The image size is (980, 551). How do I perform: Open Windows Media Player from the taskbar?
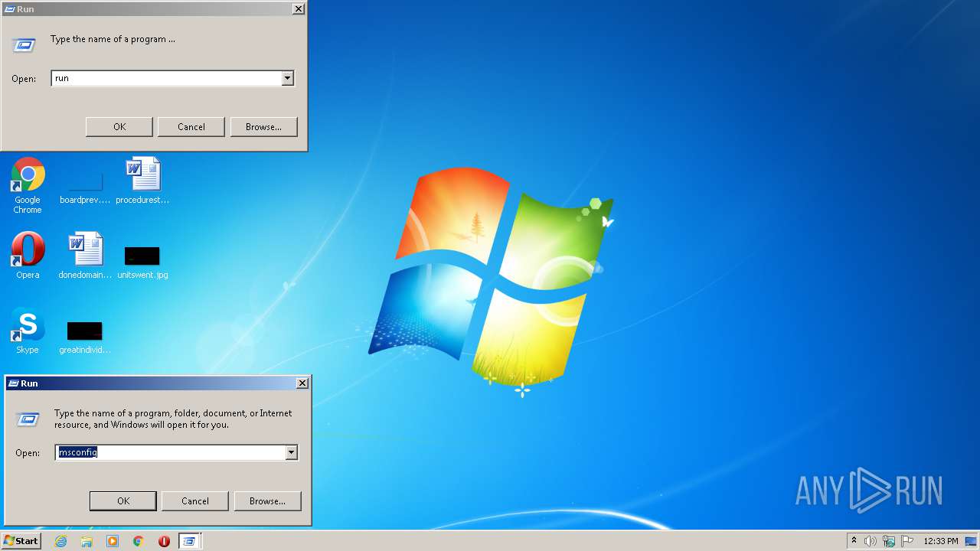point(113,541)
